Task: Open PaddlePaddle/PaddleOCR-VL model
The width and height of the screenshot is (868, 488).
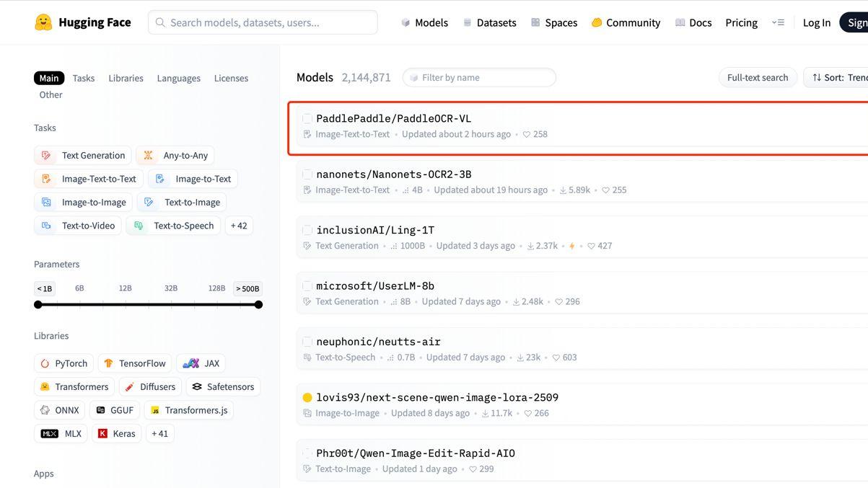Action: tap(393, 118)
